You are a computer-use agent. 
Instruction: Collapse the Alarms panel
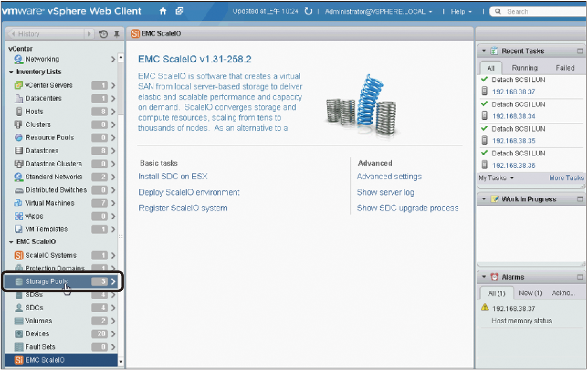pyautogui.click(x=484, y=277)
